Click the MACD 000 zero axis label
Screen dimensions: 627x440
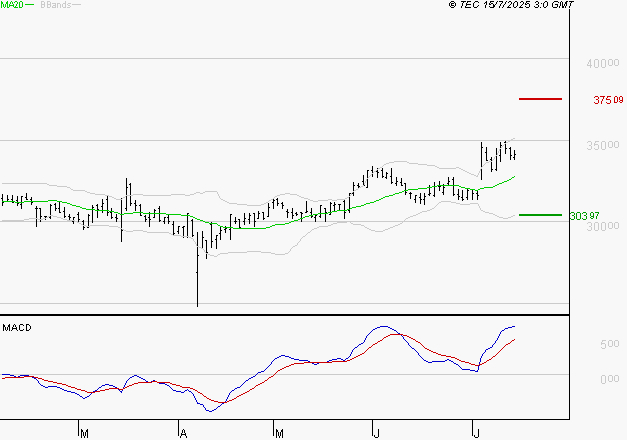pyautogui.click(x=609, y=378)
